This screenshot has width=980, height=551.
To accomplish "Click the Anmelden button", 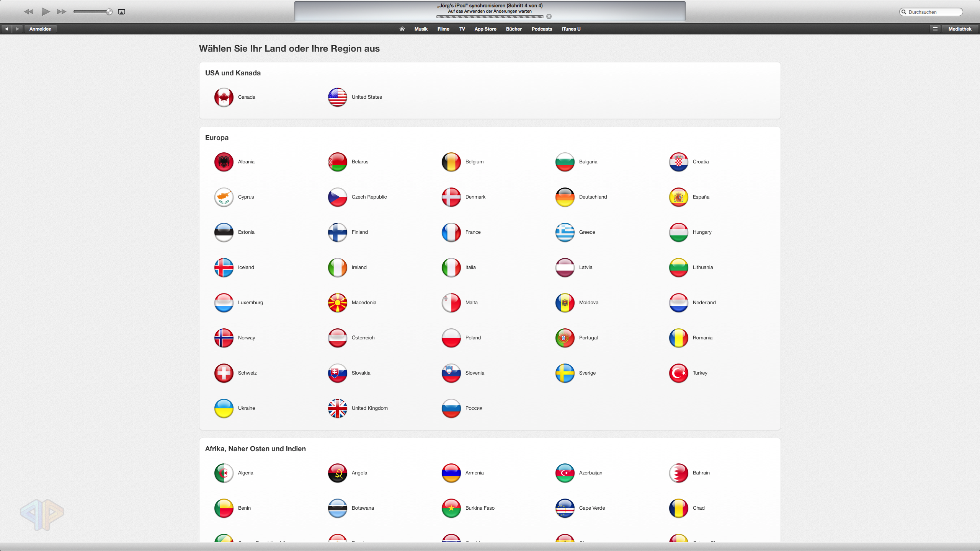I will tap(40, 29).
